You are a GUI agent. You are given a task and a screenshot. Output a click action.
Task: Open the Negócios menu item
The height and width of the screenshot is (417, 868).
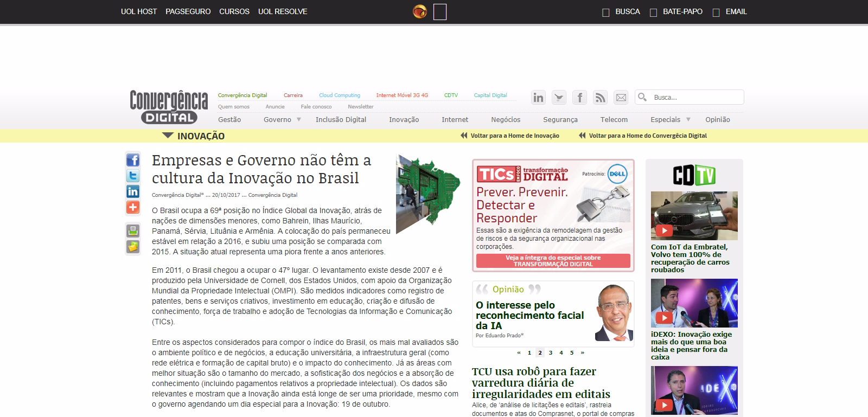point(506,119)
